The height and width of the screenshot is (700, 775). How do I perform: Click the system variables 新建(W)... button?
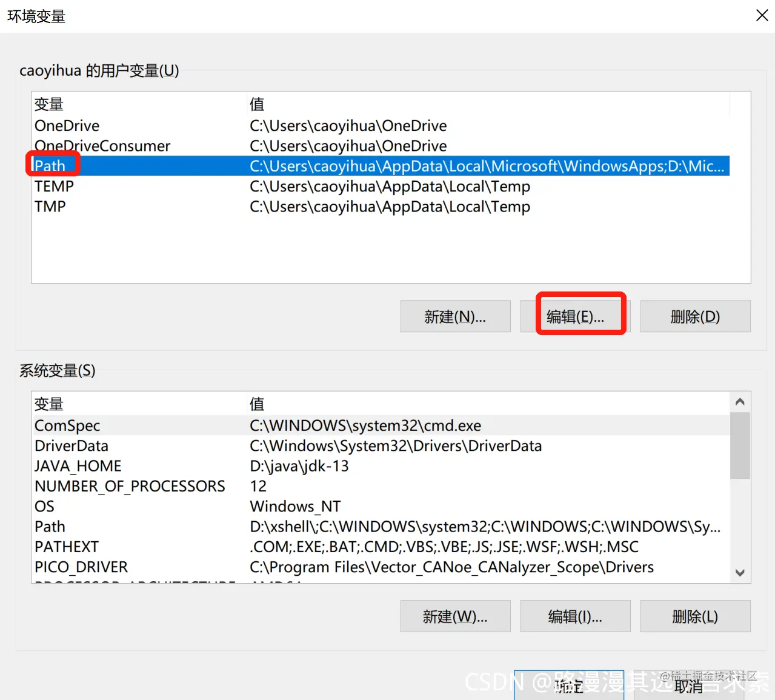pyautogui.click(x=455, y=616)
